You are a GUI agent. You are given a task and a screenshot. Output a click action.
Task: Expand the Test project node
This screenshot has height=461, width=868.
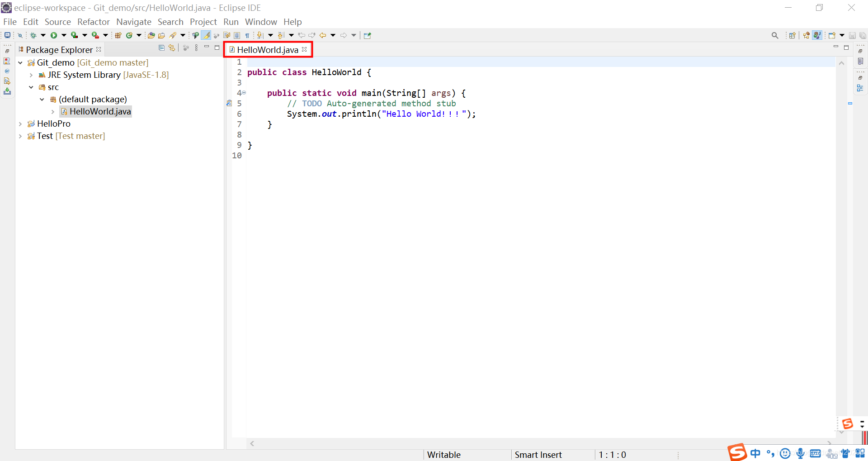[x=20, y=136]
